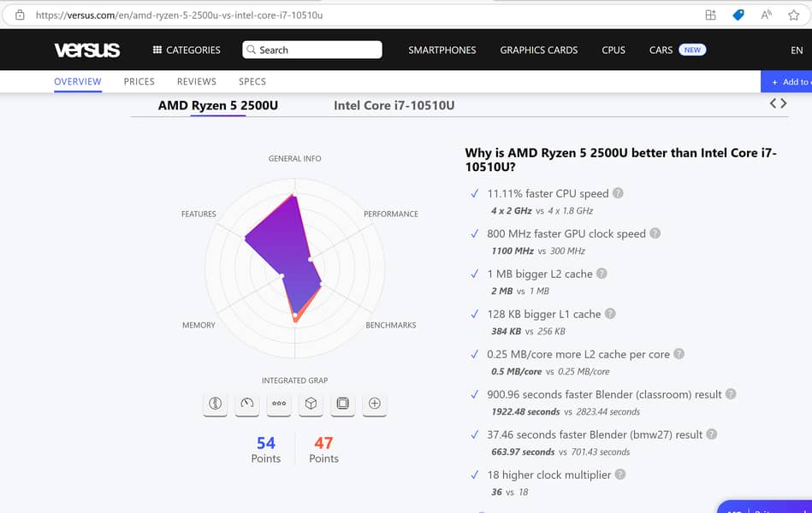Open the Graphics Cards link
The width and height of the screenshot is (812, 513).
click(x=538, y=50)
